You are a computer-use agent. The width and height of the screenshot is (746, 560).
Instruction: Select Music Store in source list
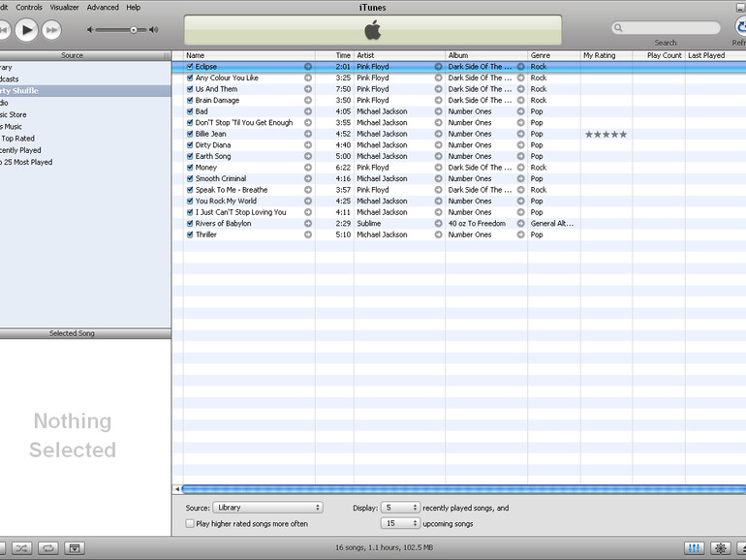[85, 114]
